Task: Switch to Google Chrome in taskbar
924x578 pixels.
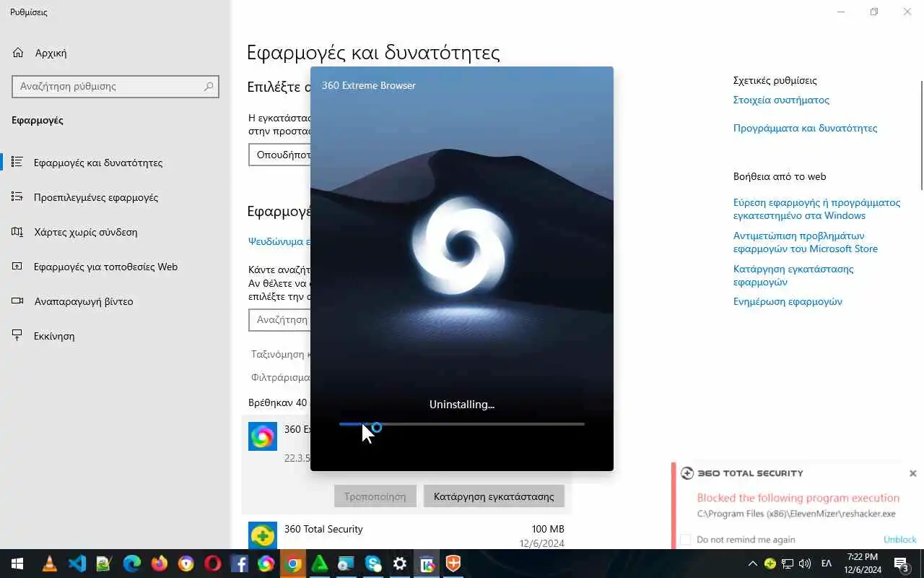Action: pos(292,564)
